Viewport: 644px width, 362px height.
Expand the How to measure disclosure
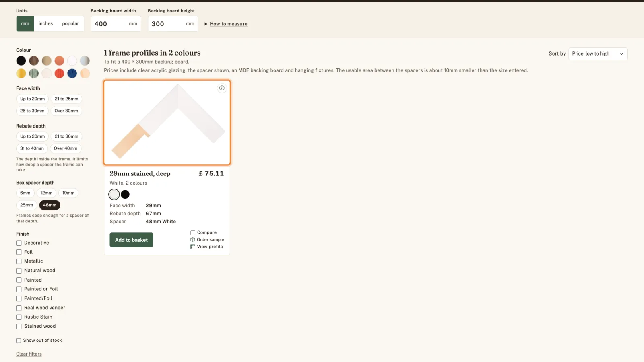click(226, 24)
